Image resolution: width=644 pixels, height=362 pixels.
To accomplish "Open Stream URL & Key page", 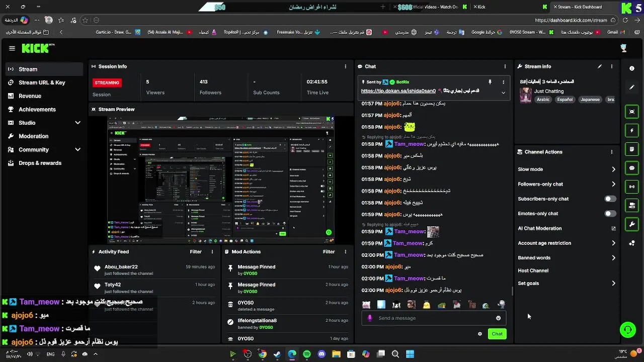I will 44,82.
